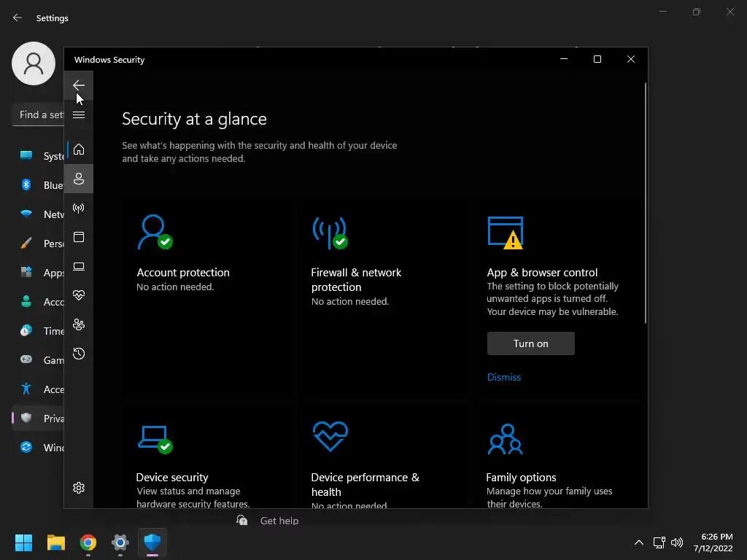Select Personalization in Settings sidebar
The image size is (747, 560).
pos(38,244)
